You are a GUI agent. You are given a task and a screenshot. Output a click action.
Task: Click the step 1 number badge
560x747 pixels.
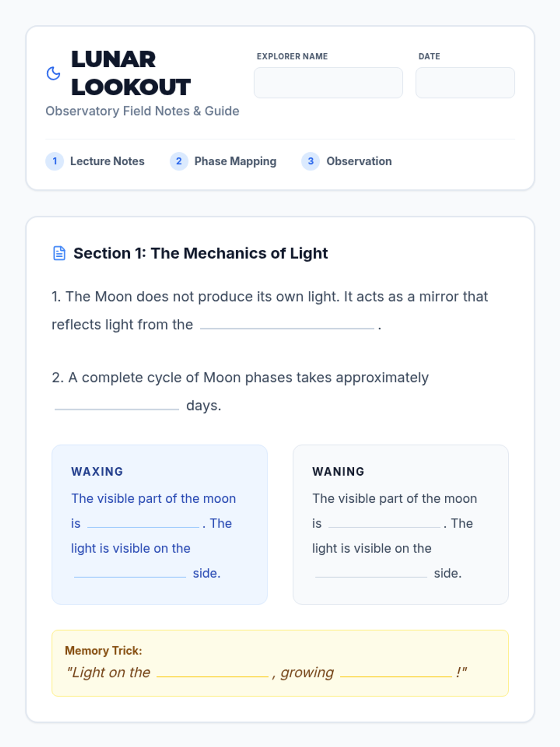pyautogui.click(x=55, y=161)
